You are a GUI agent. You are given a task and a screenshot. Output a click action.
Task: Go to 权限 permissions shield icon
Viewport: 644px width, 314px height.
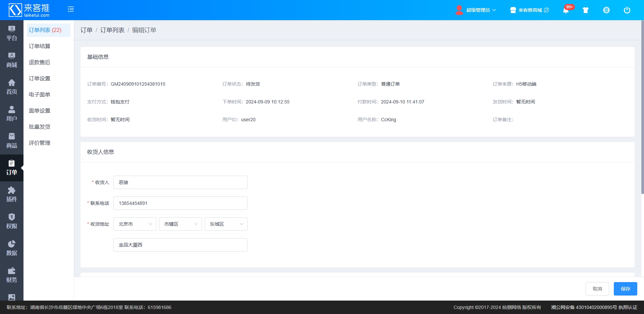12,221
